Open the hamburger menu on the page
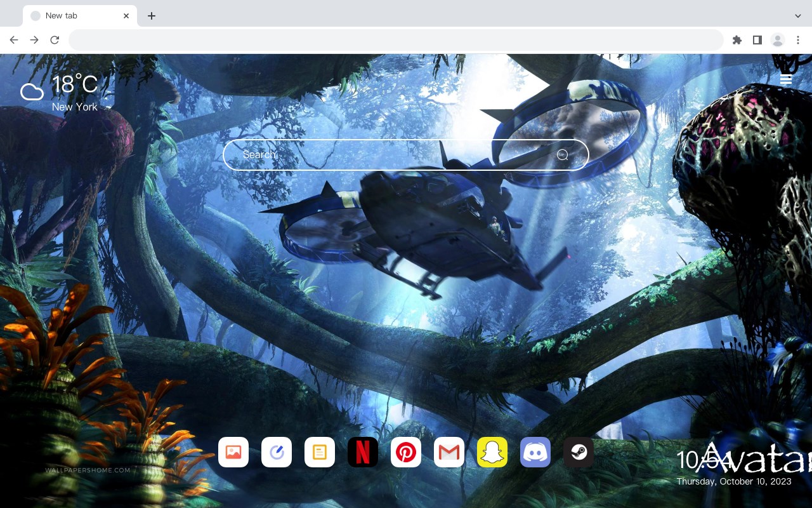The width and height of the screenshot is (812, 508). pyautogui.click(x=786, y=79)
